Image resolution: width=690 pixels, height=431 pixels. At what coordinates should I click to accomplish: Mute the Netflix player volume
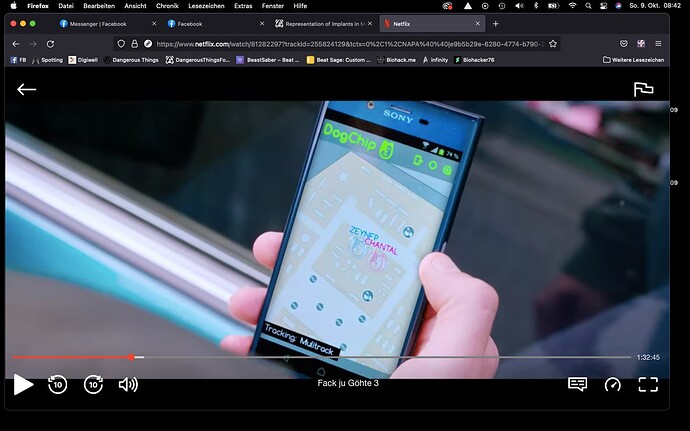tap(128, 384)
